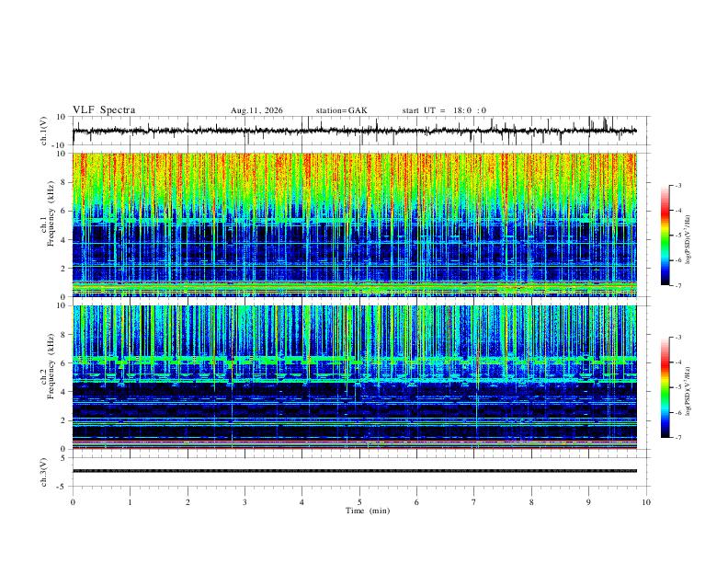Click the Aug.11, 2026 date label
Image resolution: width=728 pixels, height=563 pixels.
[x=256, y=110]
